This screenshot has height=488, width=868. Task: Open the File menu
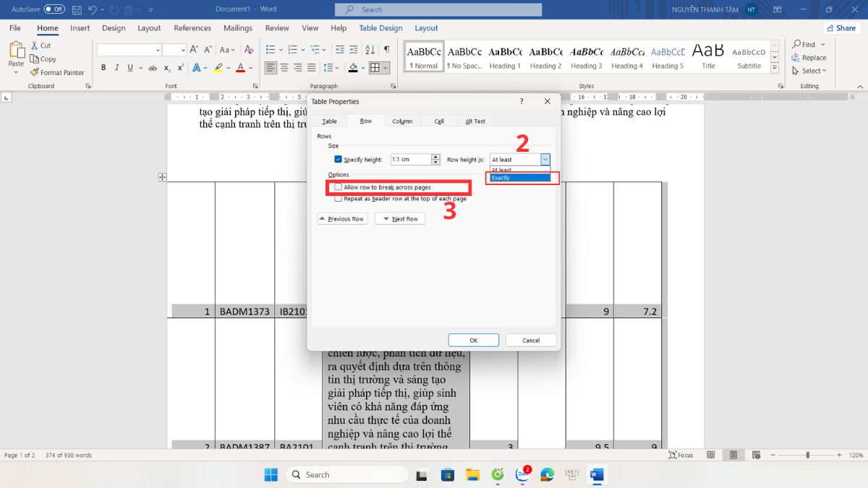coord(15,28)
